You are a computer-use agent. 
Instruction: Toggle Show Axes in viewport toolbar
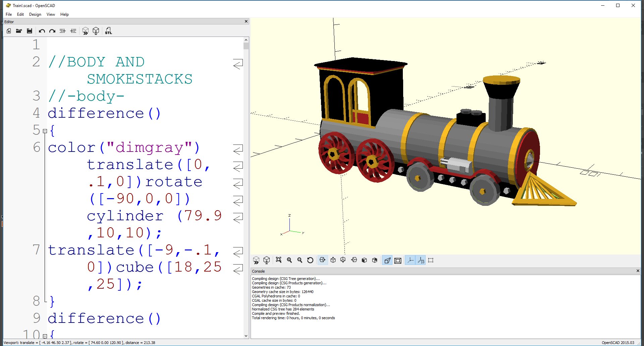tap(410, 260)
